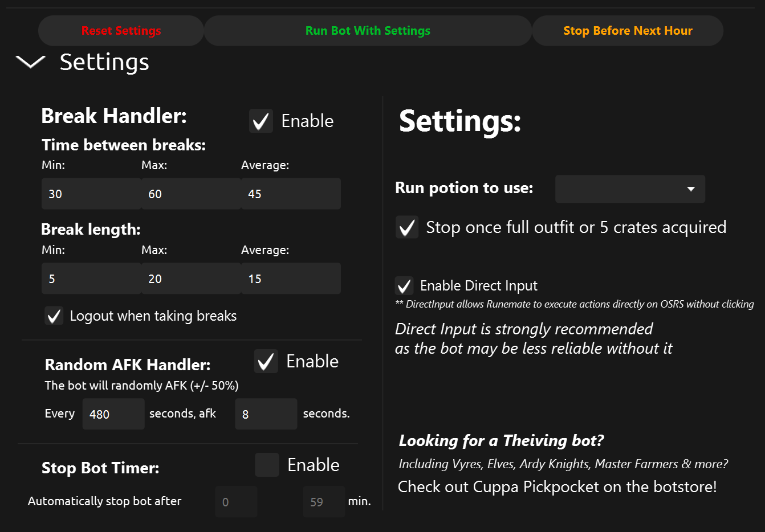Select the Time between breaks Average field
The height and width of the screenshot is (532, 765).
pyautogui.click(x=291, y=194)
